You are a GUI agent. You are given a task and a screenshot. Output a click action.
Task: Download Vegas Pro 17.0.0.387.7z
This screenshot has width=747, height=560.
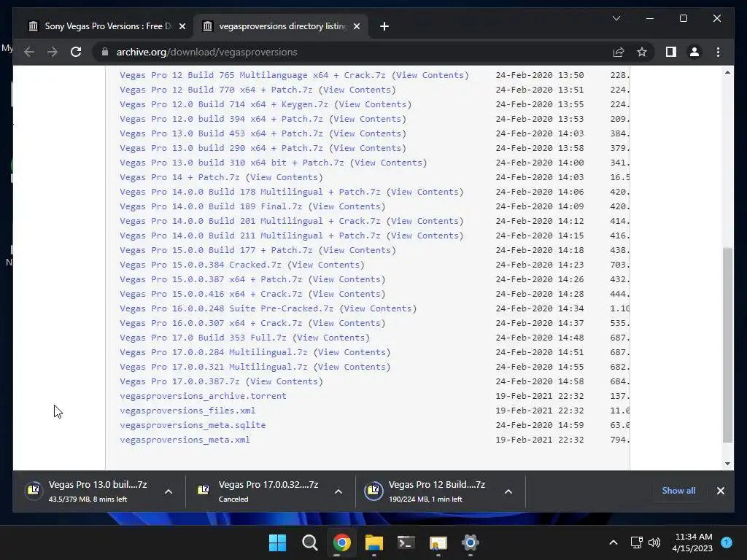click(179, 381)
